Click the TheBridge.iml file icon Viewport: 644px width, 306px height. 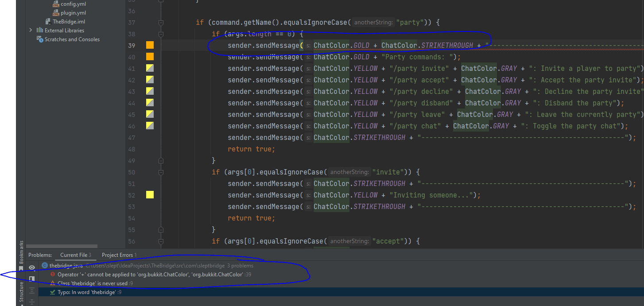tap(48, 22)
